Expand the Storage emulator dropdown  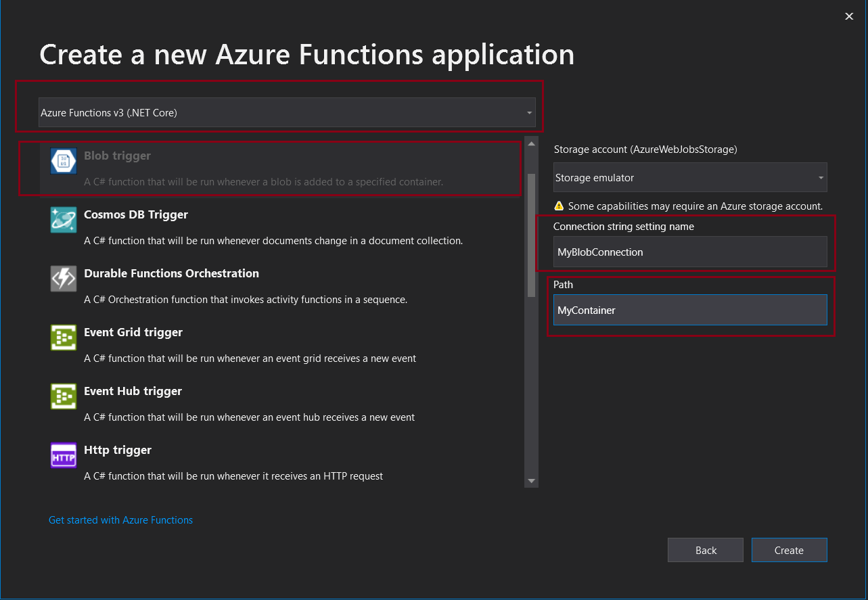coord(690,178)
